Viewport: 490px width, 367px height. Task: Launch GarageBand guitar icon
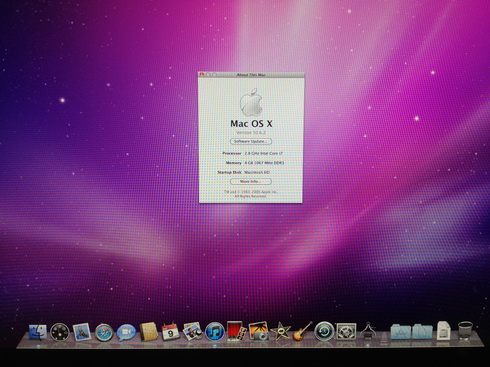click(x=303, y=331)
